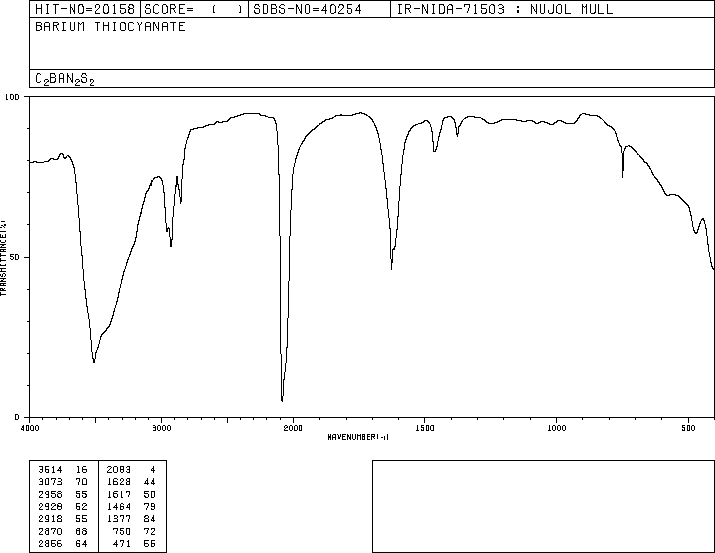Select peak table entry 1464

[x=119, y=506]
